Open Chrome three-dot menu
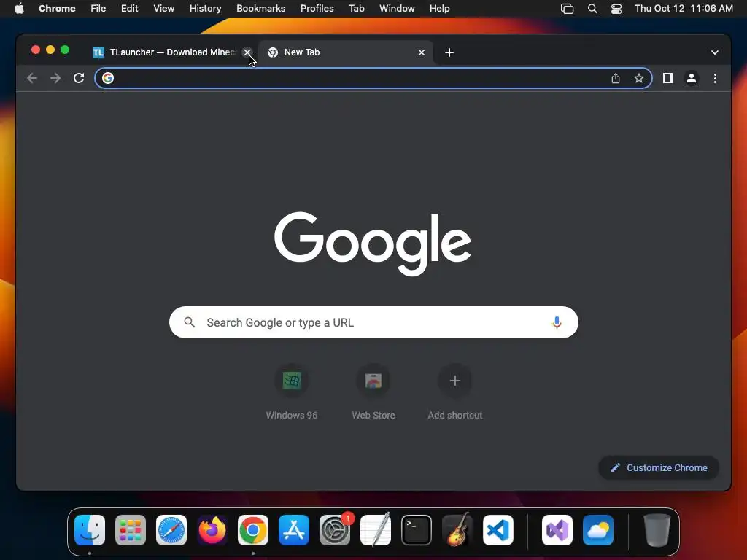 [715, 78]
